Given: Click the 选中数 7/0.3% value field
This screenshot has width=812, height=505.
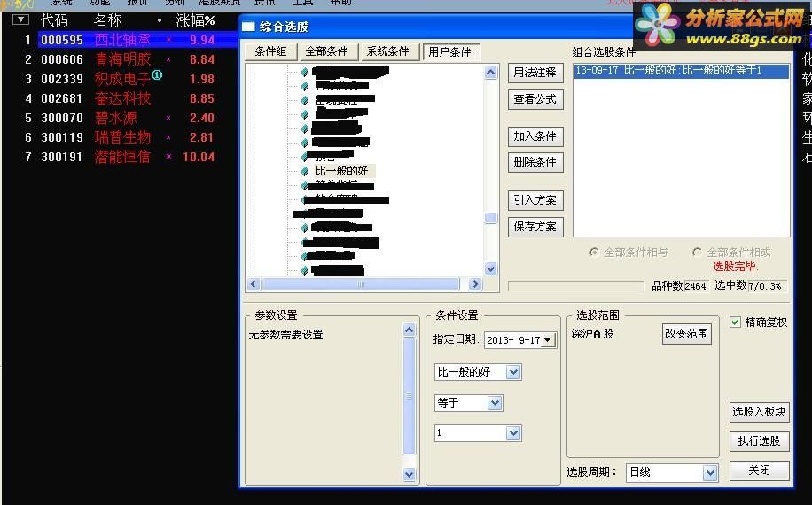Looking at the screenshot, I should tap(767, 286).
